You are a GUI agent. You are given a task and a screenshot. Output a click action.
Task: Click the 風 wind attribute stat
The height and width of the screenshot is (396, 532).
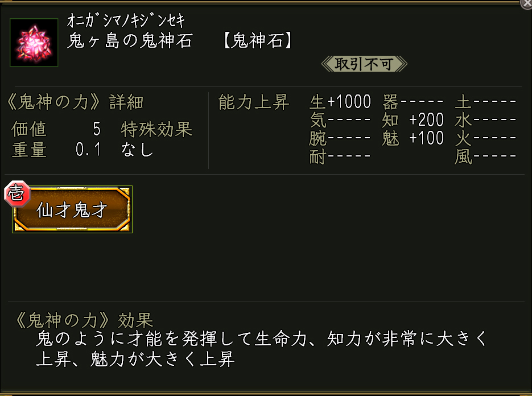(485, 156)
